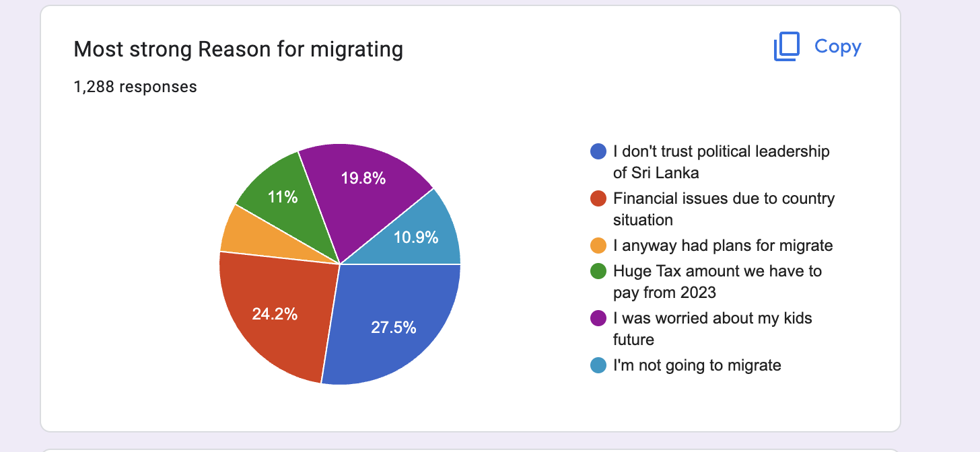This screenshot has width=980, height=452.
Task: Click legend label "I'm not going to migrate"
Action: pyautogui.click(x=697, y=365)
